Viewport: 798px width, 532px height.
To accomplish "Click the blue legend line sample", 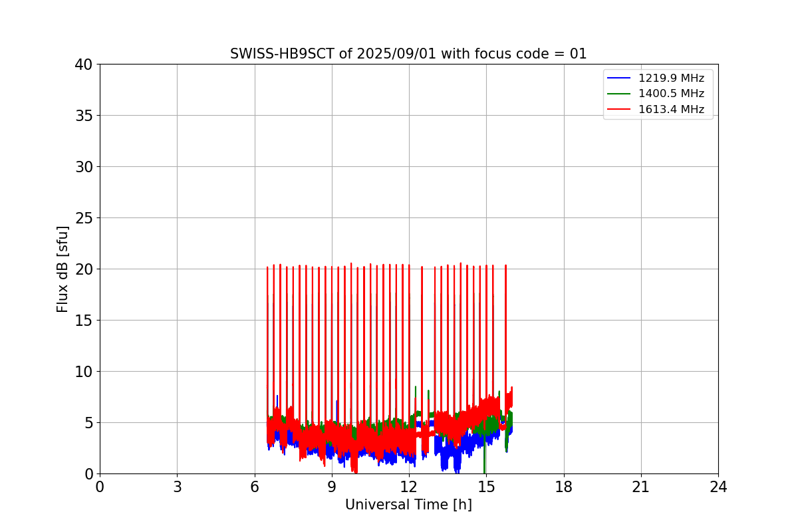I will tap(619, 78).
